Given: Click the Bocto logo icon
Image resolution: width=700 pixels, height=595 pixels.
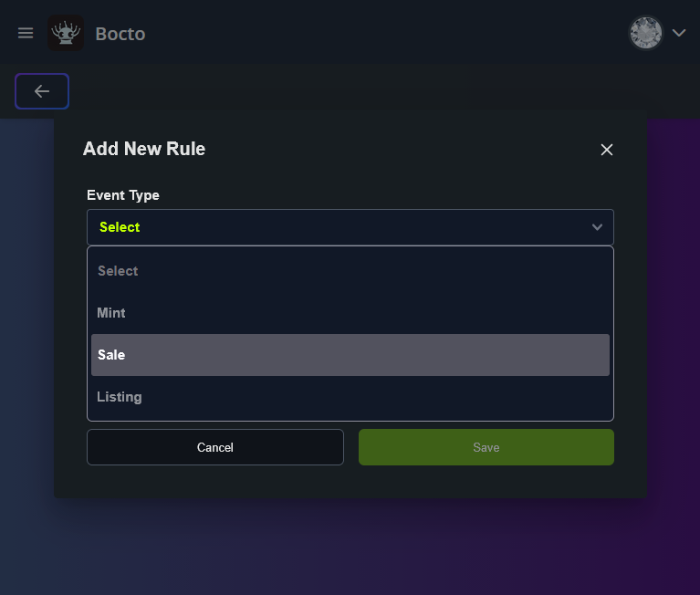Looking at the screenshot, I should pyautogui.click(x=66, y=33).
